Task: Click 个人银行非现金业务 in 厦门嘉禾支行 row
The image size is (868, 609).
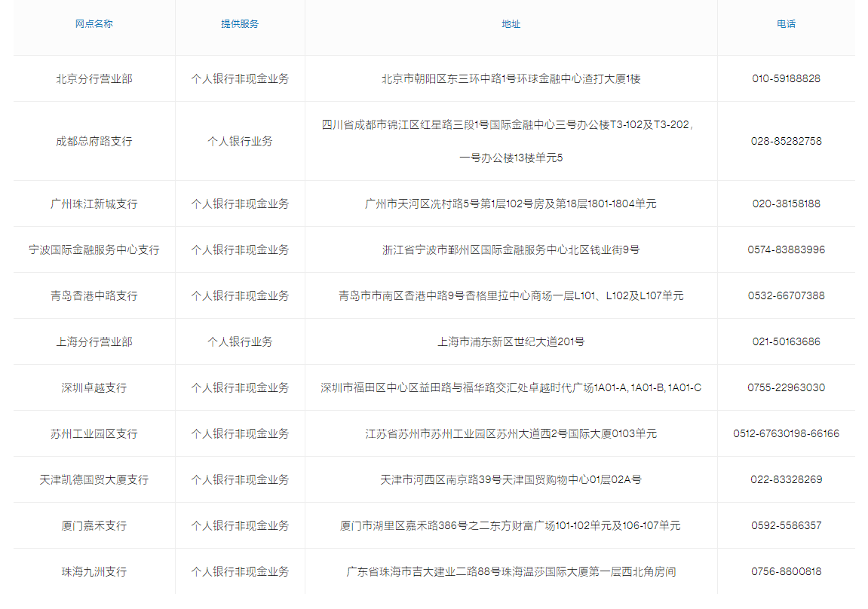Action: [240, 525]
